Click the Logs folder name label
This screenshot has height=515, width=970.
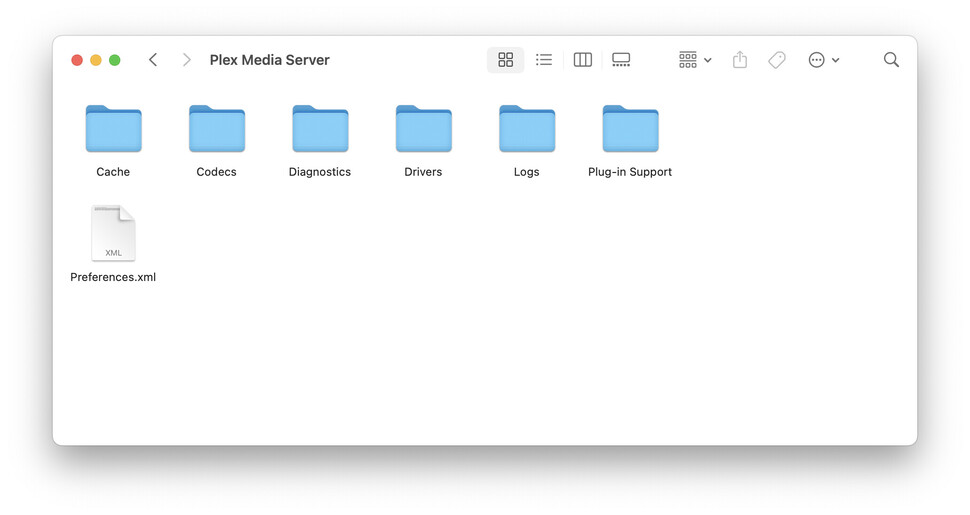click(526, 172)
